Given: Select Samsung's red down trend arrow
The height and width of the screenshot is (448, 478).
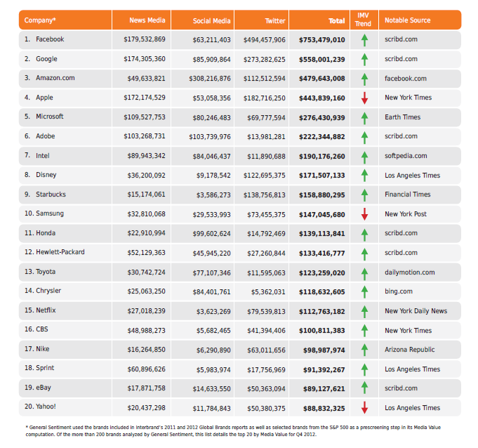Looking at the screenshot, I should (x=364, y=214).
